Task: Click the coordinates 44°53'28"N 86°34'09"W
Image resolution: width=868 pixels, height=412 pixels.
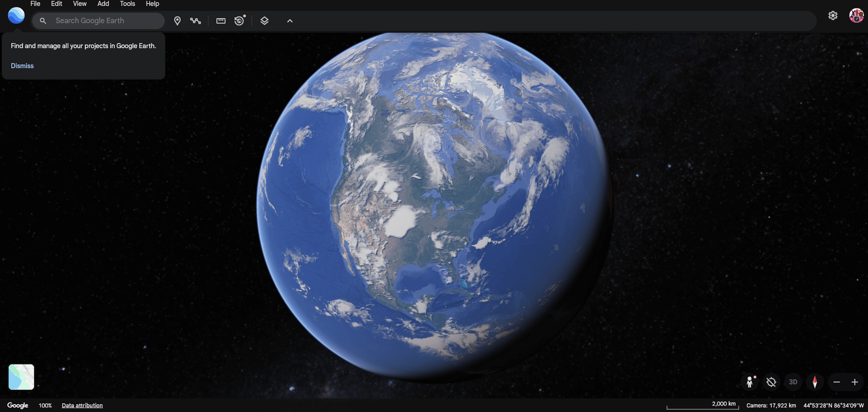Action: [x=834, y=406]
